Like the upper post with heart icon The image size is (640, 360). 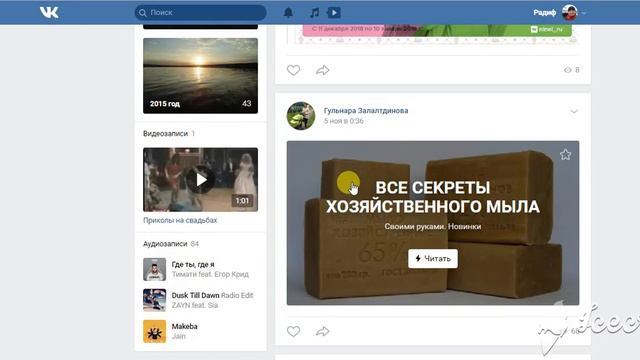pos(293,70)
